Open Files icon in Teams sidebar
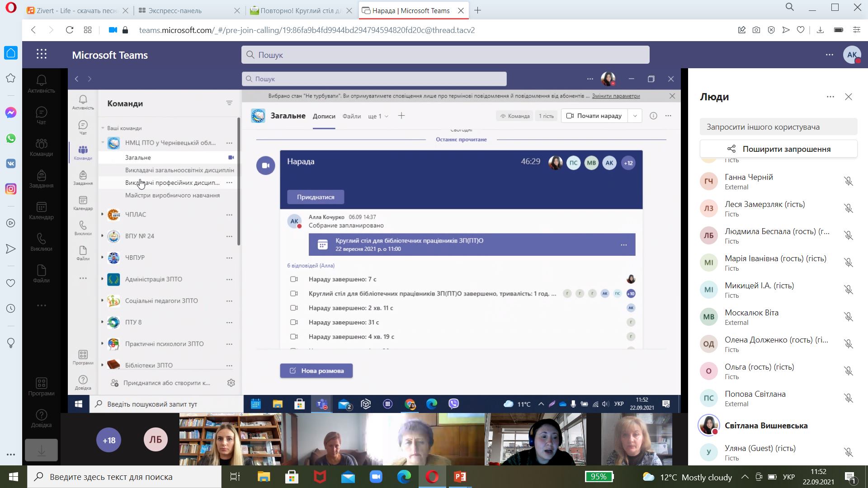Viewport: 868px width, 488px height. [x=41, y=274]
